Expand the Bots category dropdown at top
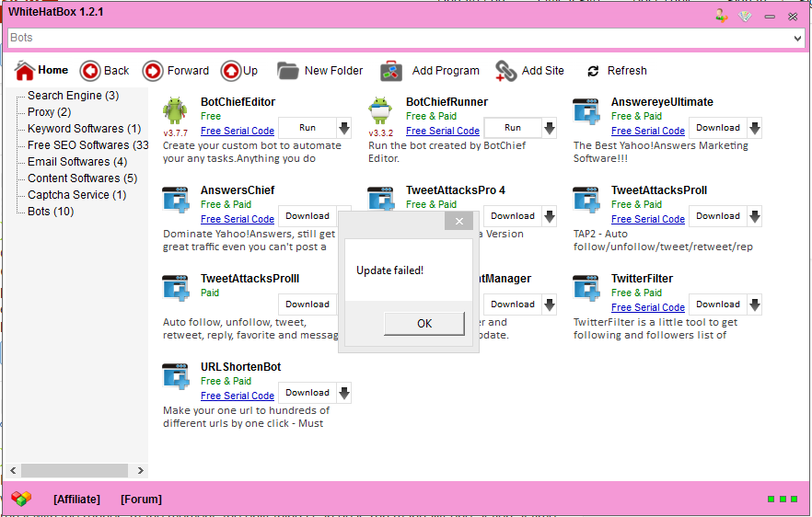The height and width of the screenshot is (517, 812). tap(797, 38)
